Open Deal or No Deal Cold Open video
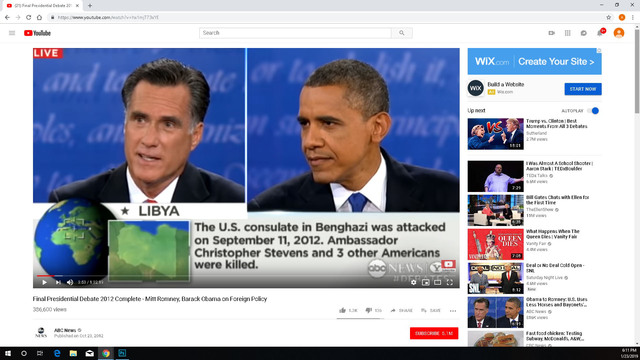 [496, 278]
